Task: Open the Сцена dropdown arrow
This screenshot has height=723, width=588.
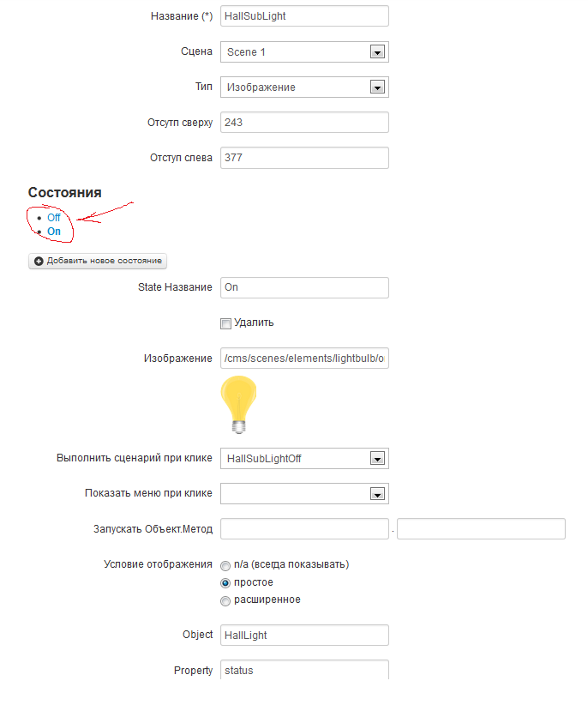Action: click(376, 52)
